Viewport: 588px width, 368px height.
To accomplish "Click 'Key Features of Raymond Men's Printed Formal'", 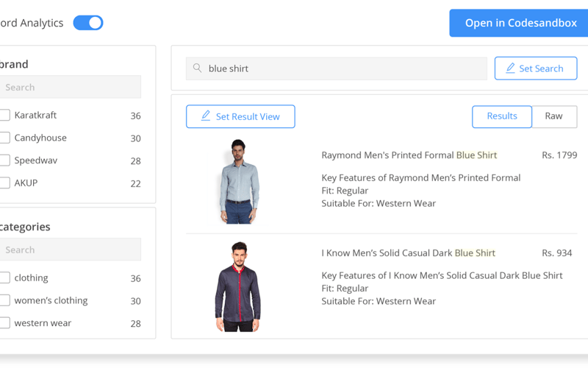I will tap(420, 177).
